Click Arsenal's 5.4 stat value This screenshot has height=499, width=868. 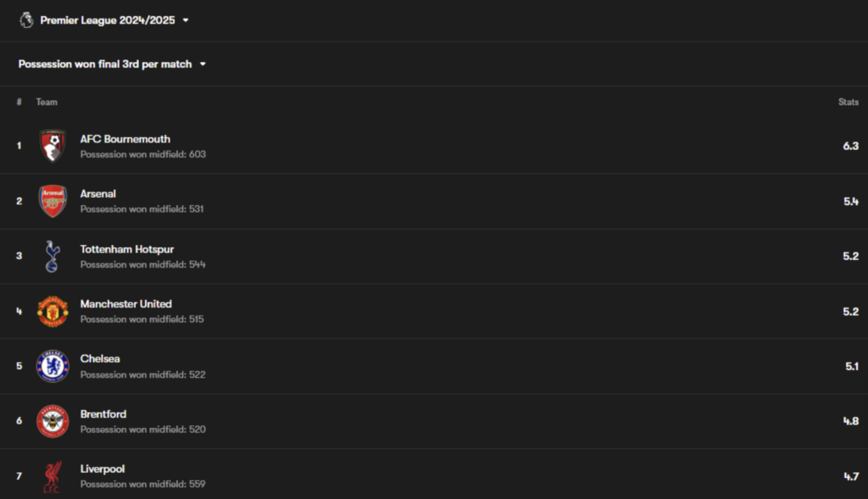tap(851, 202)
